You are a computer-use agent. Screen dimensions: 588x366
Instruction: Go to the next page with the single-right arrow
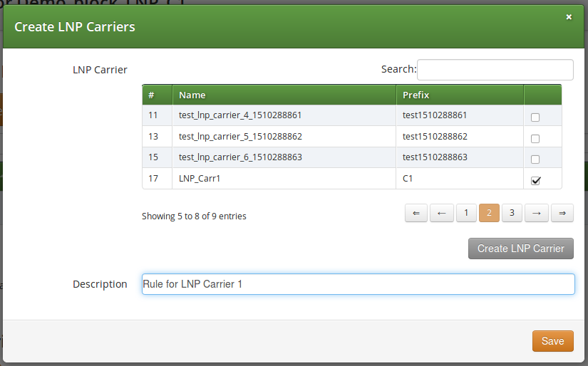(536, 213)
